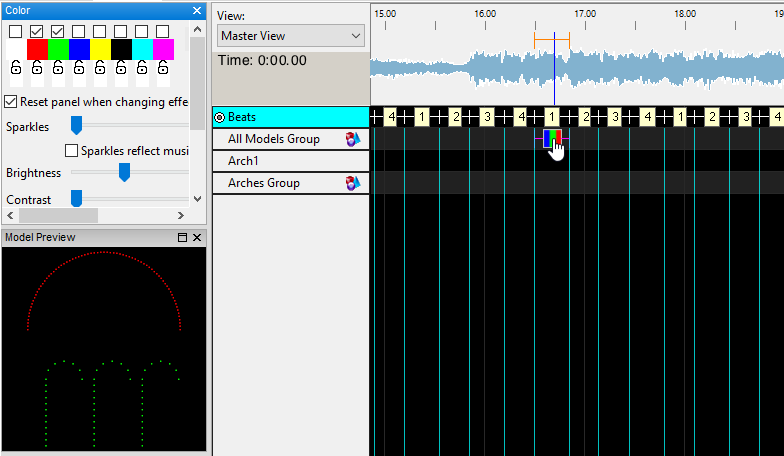Click the group icon on Arches Group row

click(x=352, y=183)
